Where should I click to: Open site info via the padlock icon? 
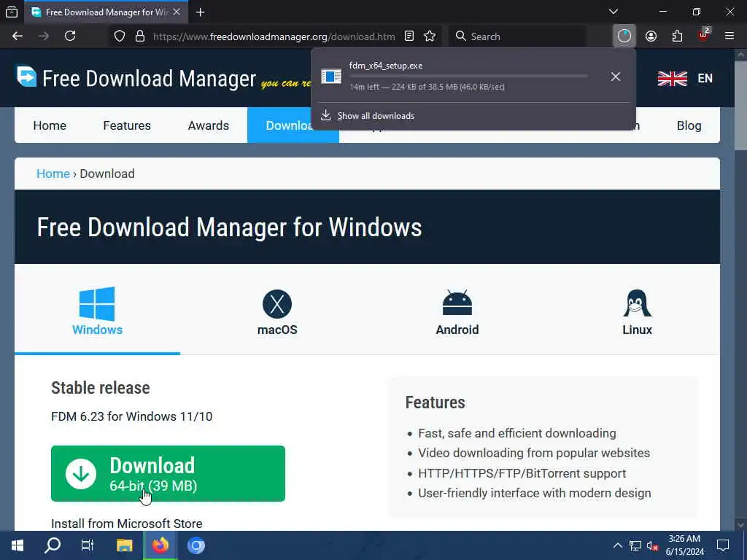140,36
